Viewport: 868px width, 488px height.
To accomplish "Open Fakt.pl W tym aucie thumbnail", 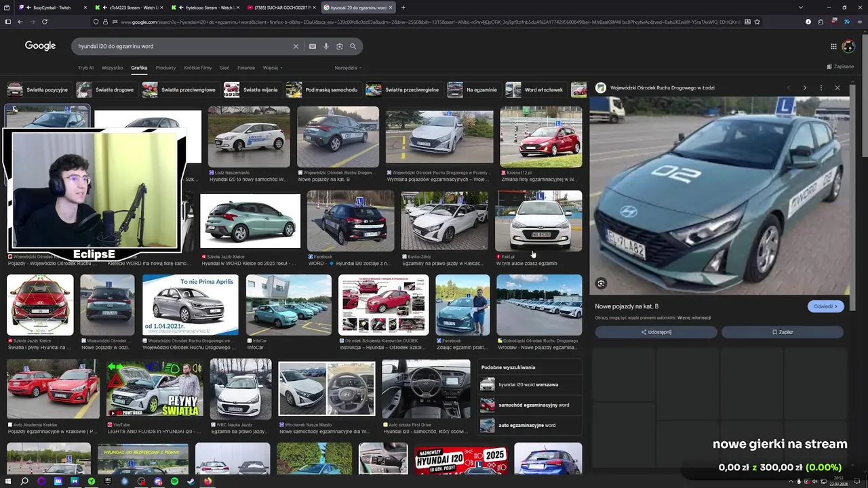I will (539, 221).
